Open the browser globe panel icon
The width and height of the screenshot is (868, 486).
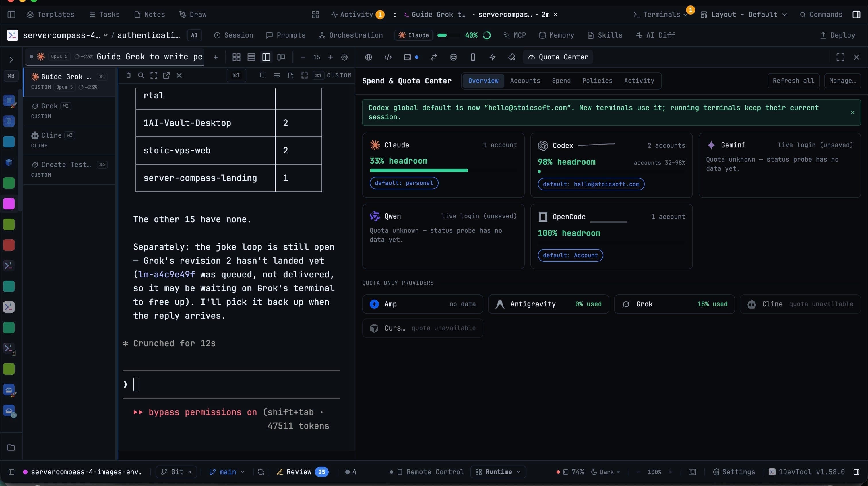tap(369, 57)
